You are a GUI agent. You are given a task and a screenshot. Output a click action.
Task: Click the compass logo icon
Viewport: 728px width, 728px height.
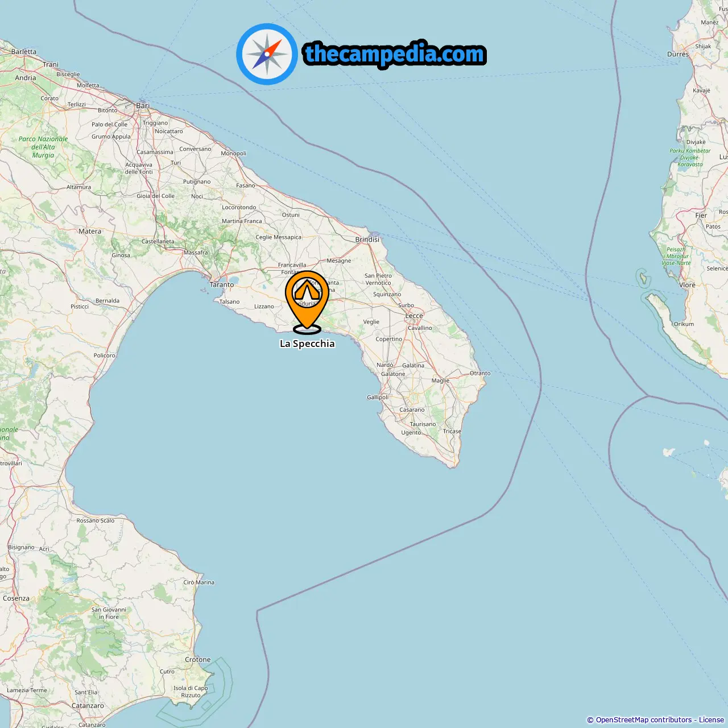[x=267, y=54]
